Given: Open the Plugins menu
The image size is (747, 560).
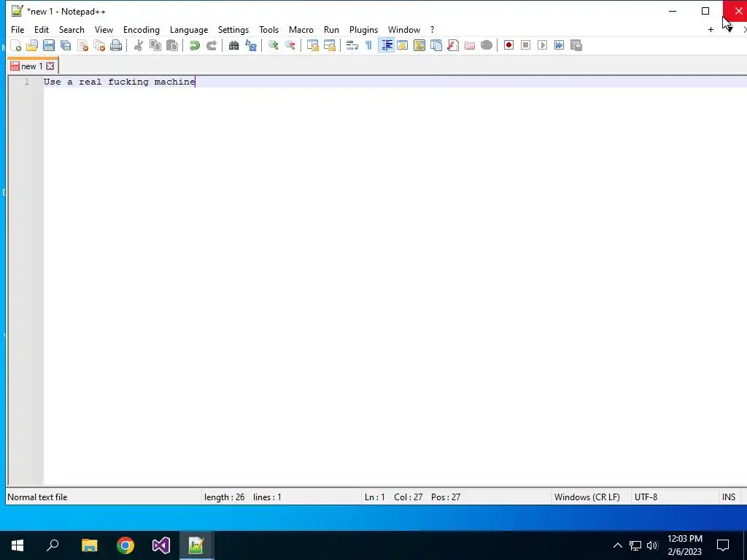Looking at the screenshot, I should pos(363,29).
